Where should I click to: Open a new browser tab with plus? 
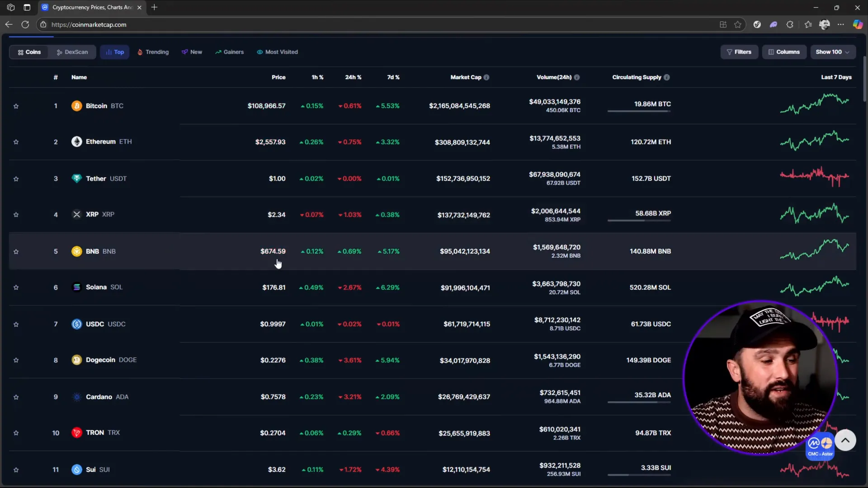[154, 7]
